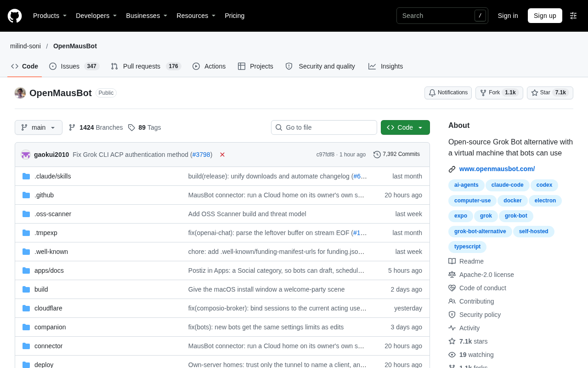
Task: Click the .github folder icon
Action: (x=26, y=195)
